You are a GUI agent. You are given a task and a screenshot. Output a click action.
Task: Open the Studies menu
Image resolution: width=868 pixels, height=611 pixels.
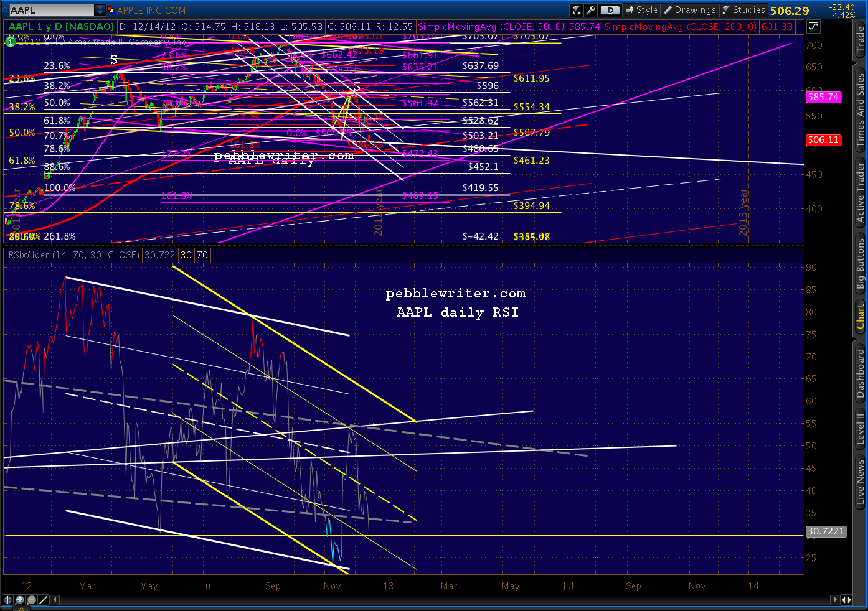coord(743,10)
